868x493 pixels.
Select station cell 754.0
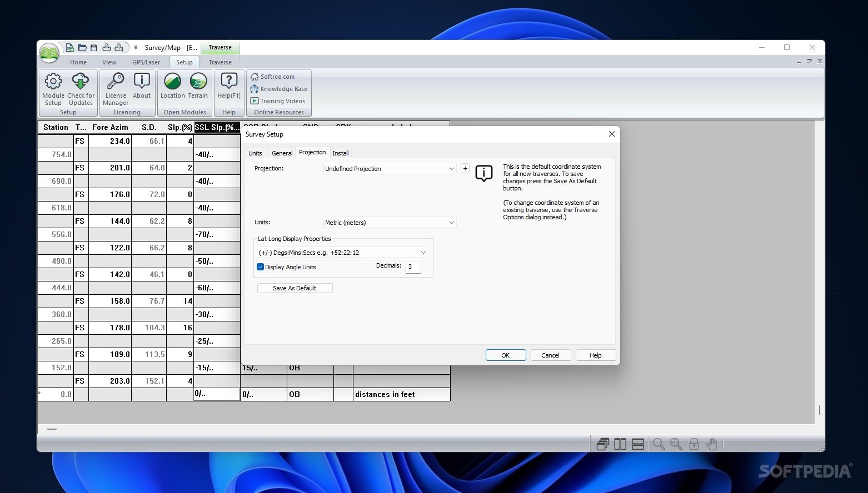tap(56, 154)
